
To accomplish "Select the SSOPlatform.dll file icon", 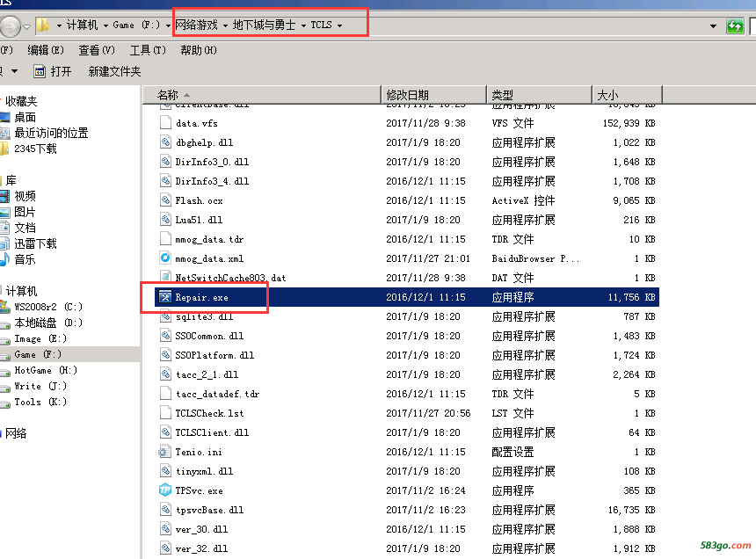I will point(165,355).
